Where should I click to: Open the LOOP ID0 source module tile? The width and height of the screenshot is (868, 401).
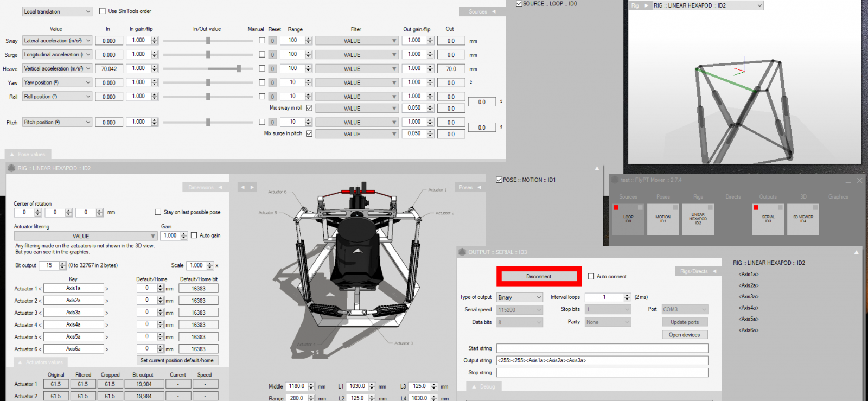click(628, 219)
